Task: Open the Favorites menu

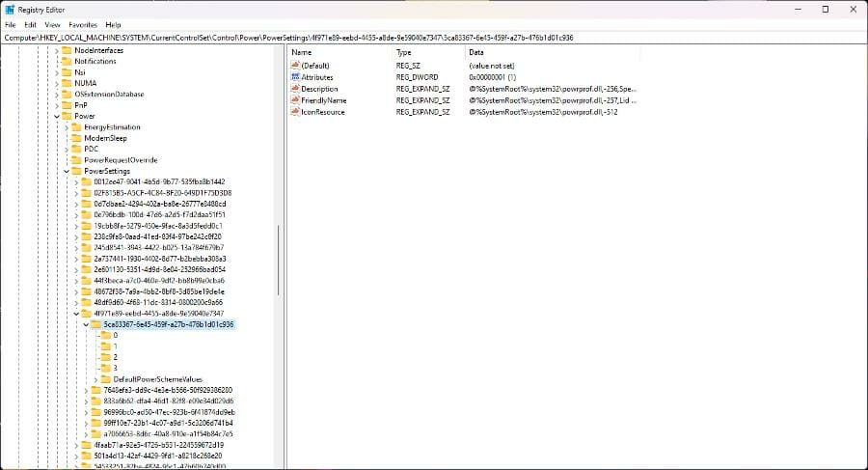Action: 83,25
